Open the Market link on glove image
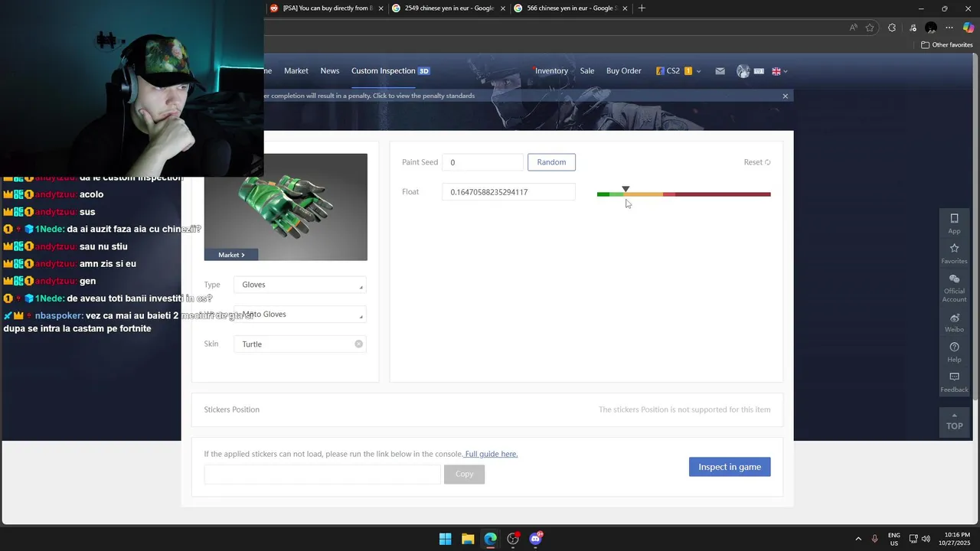The width and height of the screenshot is (980, 551). pos(230,255)
